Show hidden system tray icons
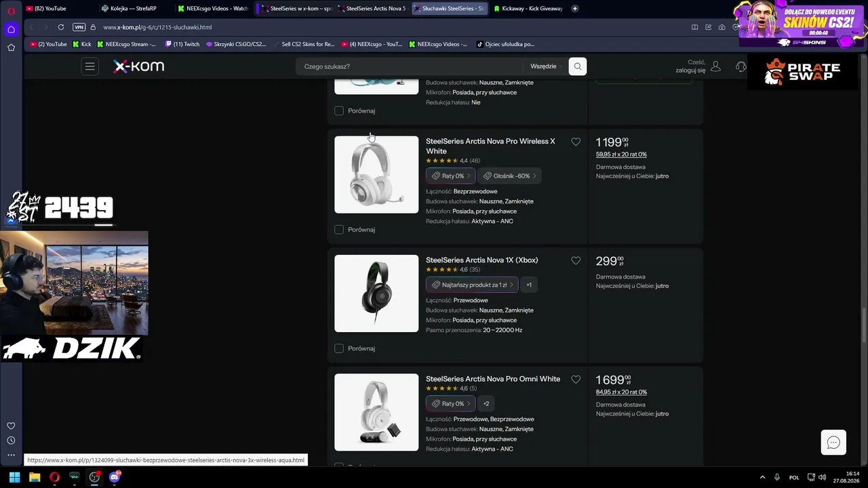The width and height of the screenshot is (868, 488). [x=762, y=477]
